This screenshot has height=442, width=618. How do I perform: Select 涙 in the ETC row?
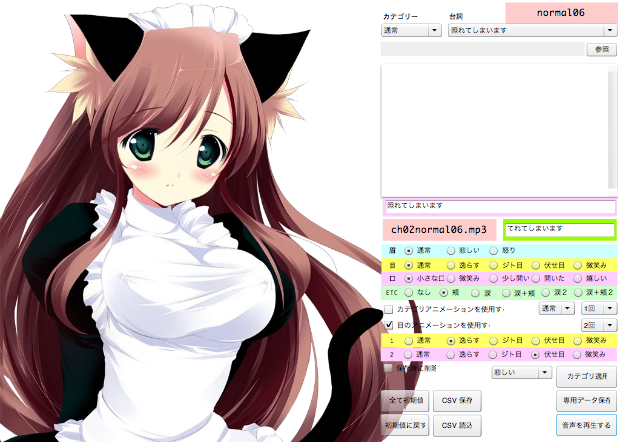coord(476,293)
